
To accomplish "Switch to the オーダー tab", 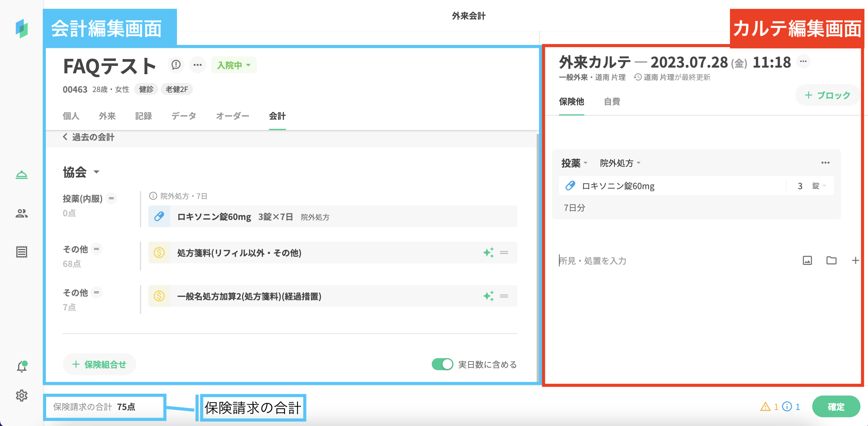I will point(232,116).
